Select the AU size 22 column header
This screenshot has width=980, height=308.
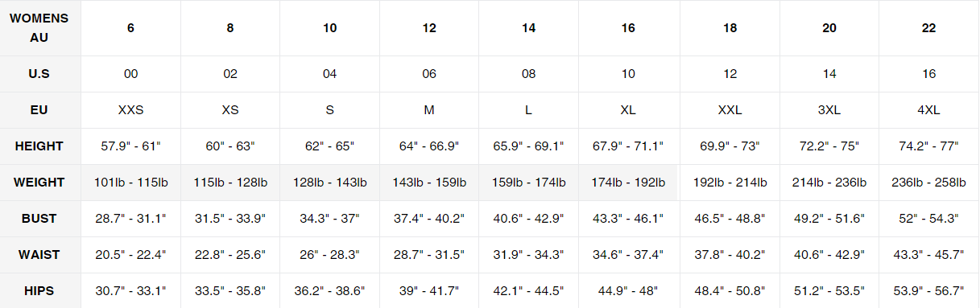pyautogui.click(x=929, y=27)
